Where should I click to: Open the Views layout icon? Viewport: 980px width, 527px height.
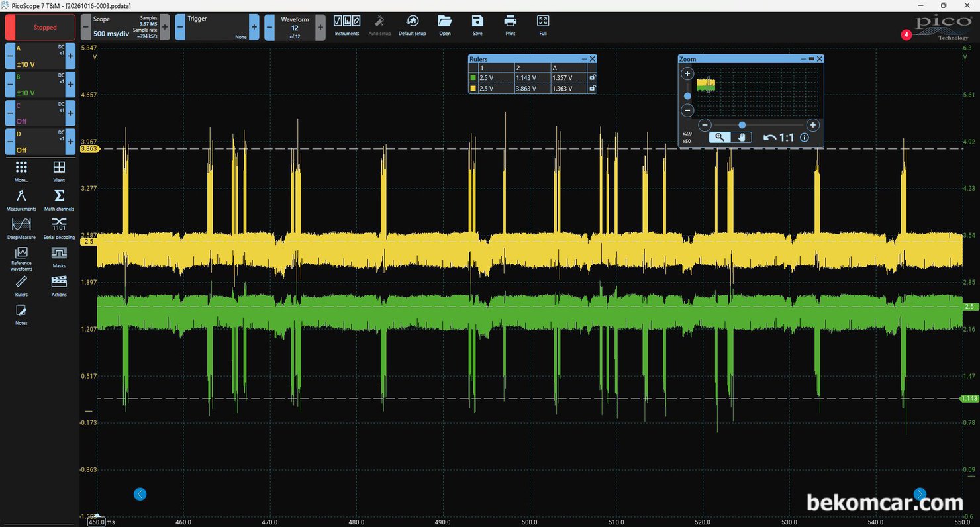point(59,171)
